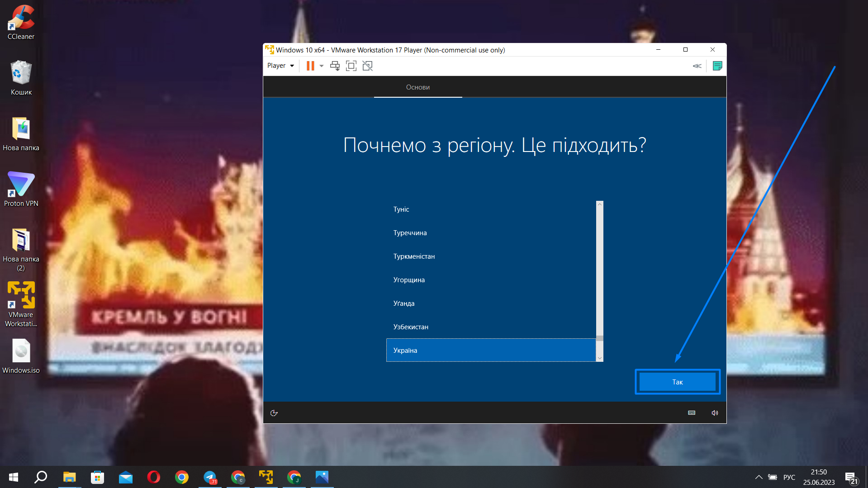Choose Туніс in the region list

pyautogui.click(x=491, y=209)
